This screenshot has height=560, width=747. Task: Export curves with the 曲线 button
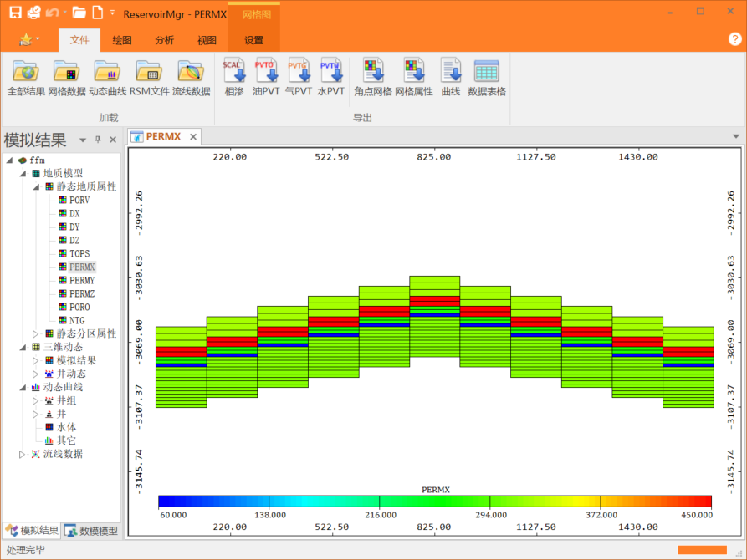click(x=451, y=78)
